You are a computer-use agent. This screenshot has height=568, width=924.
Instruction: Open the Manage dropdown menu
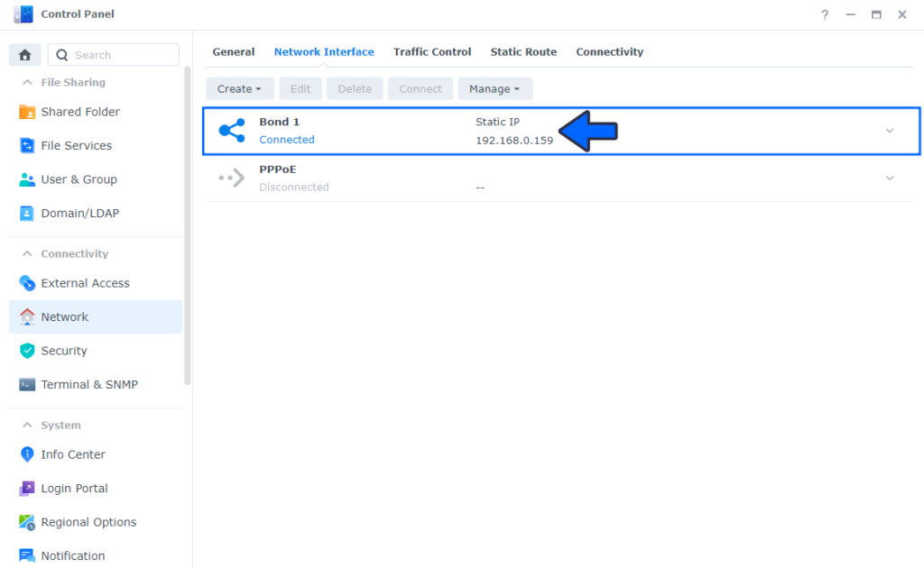point(494,88)
